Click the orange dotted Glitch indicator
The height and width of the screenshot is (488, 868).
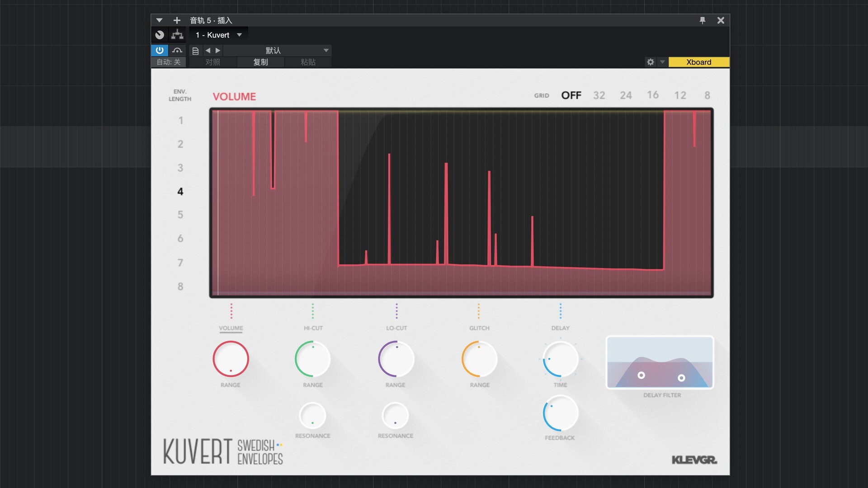(479, 311)
